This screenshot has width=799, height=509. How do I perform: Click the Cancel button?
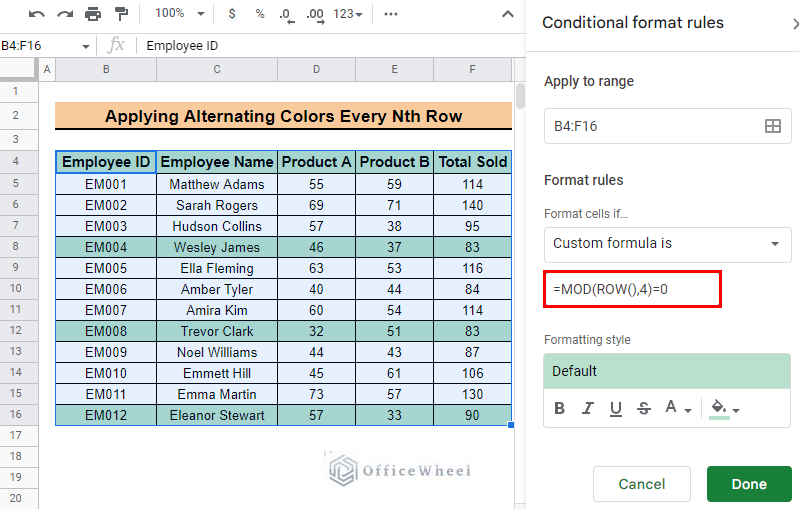point(642,484)
